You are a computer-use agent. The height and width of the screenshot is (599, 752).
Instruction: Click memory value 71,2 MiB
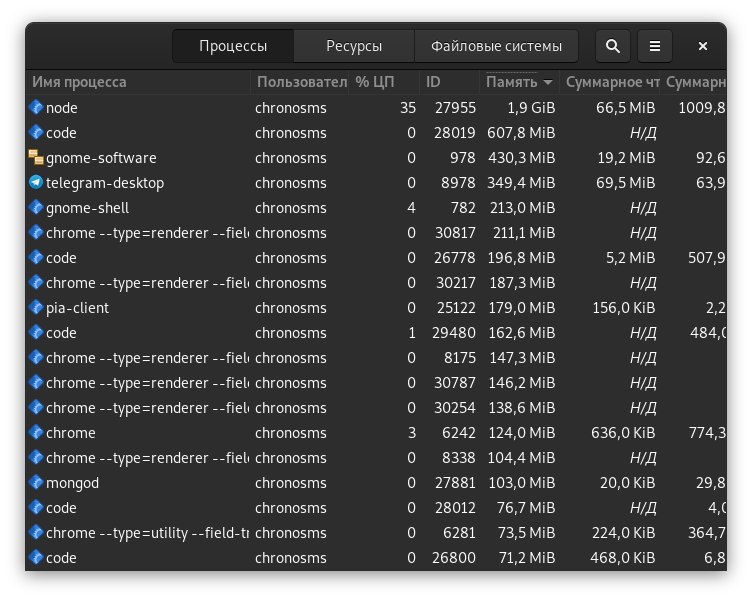(527, 558)
